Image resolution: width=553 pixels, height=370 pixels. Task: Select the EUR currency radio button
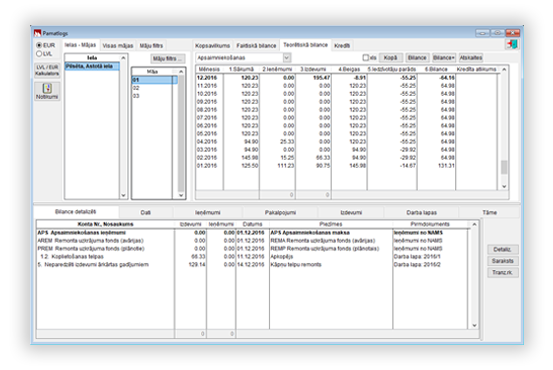[x=39, y=46]
